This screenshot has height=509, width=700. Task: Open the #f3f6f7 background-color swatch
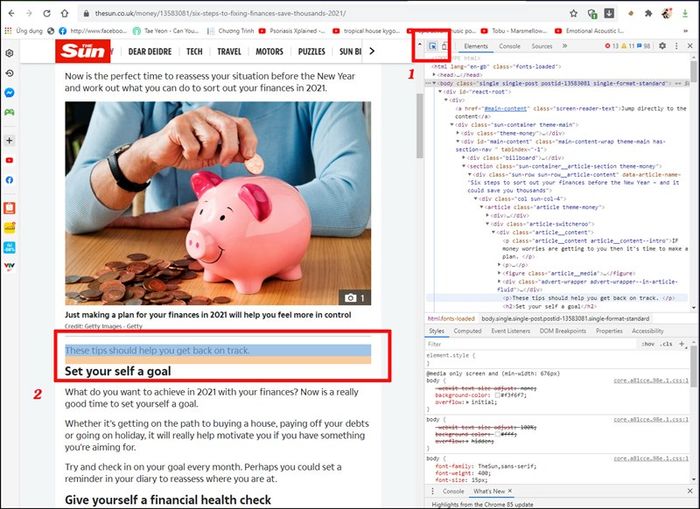[497, 396]
